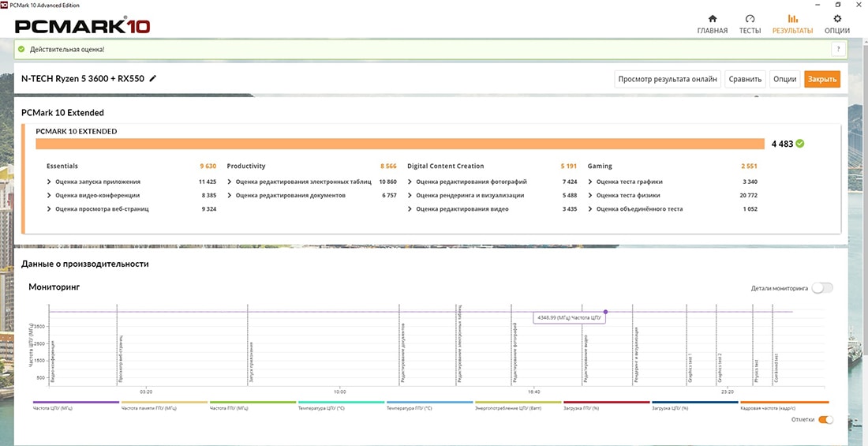Expand Оценка запуска приложения row

51,182
